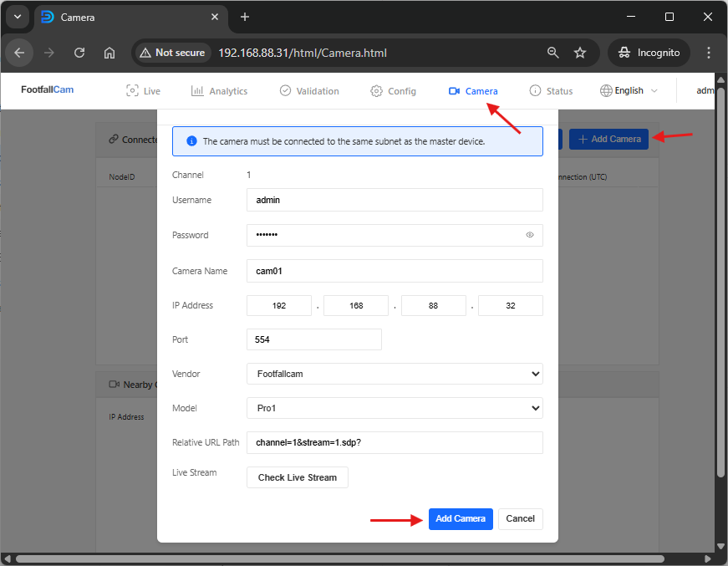Toggle password visibility eye icon
Image resolution: width=728 pixels, height=566 pixels.
pos(530,235)
